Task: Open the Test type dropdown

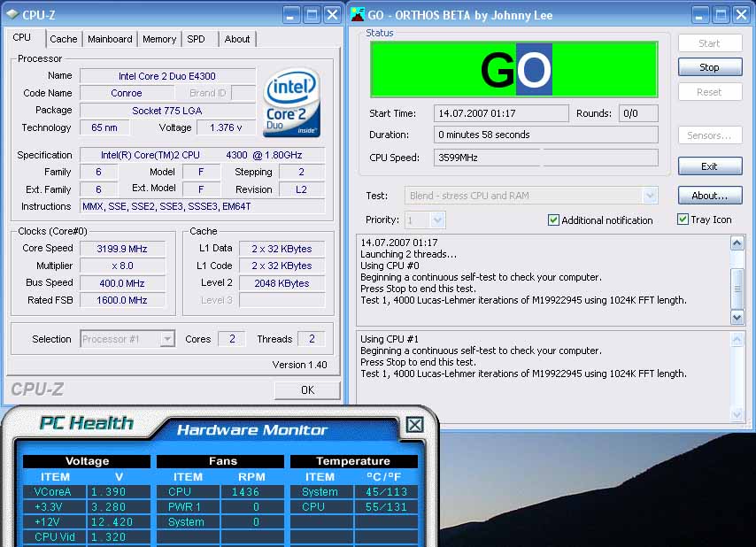Action: click(650, 196)
